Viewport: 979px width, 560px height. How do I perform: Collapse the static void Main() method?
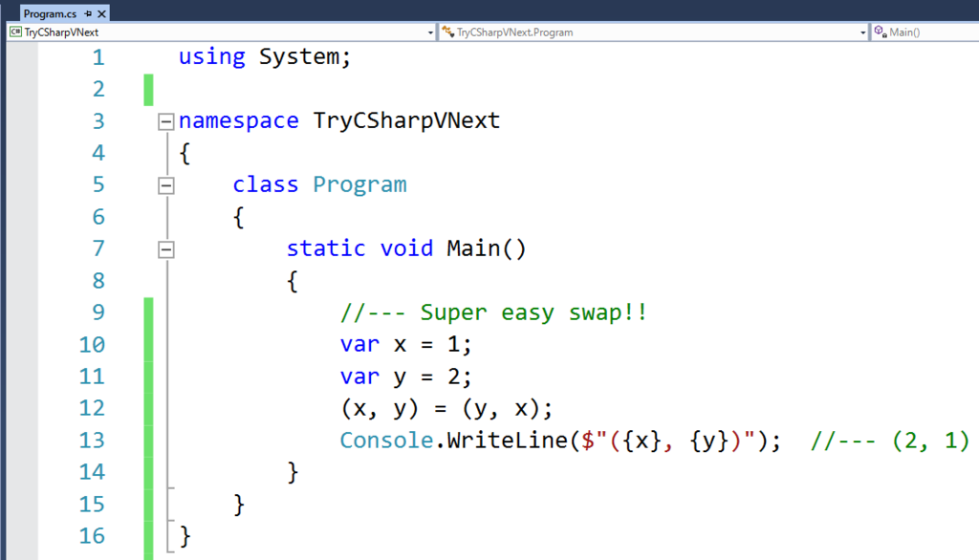pyautogui.click(x=166, y=248)
